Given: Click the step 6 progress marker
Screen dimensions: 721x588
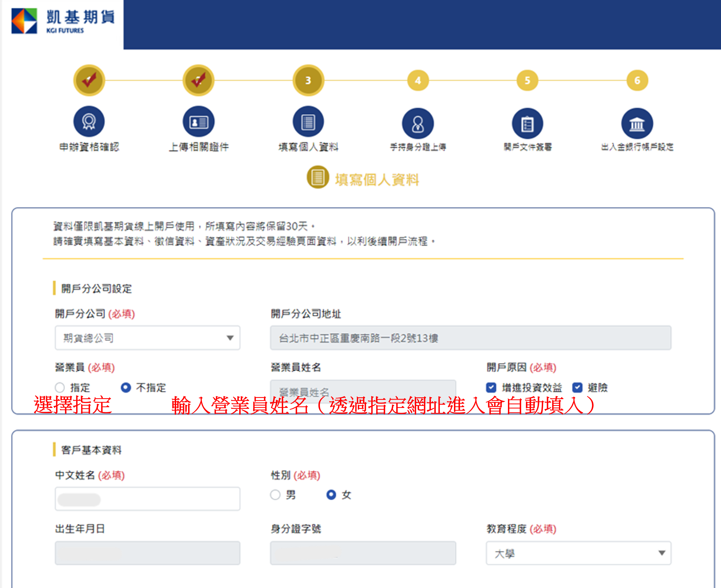Looking at the screenshot, I should [637, 81].
